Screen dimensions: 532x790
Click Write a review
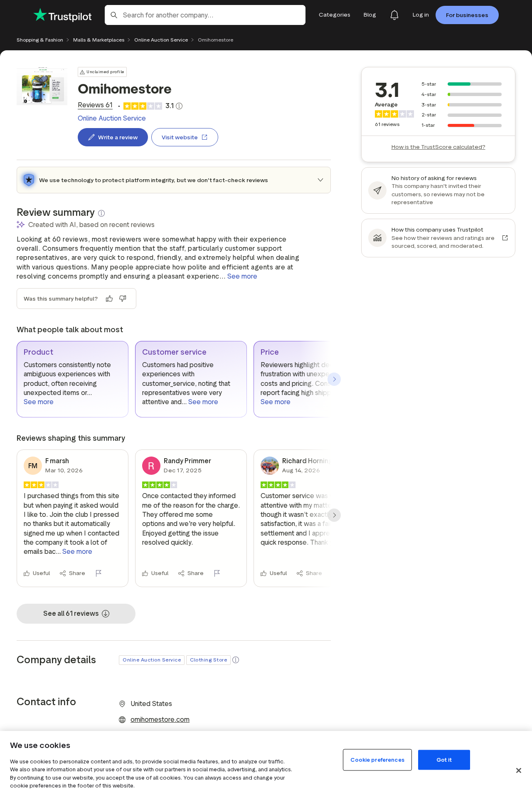(x=113, y=137)
